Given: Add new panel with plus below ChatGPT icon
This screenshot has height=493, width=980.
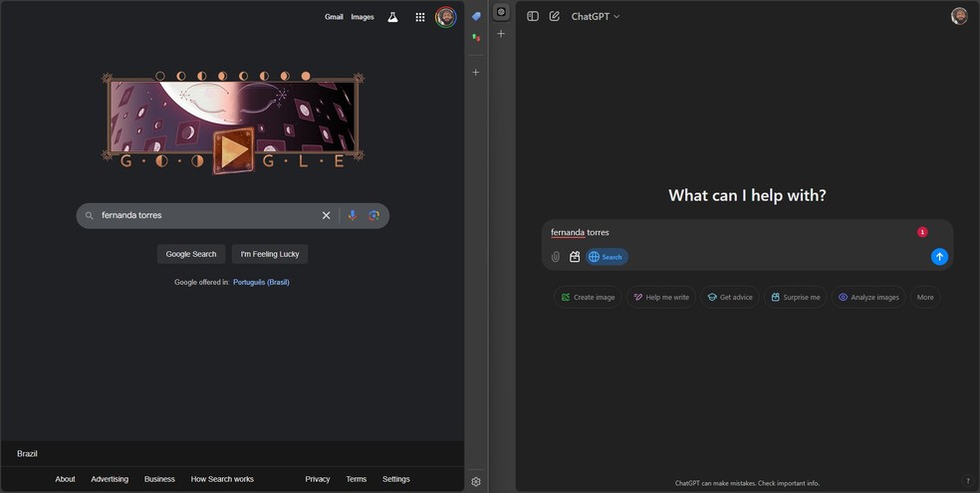Looking at the screenshot, I should 501,34.
